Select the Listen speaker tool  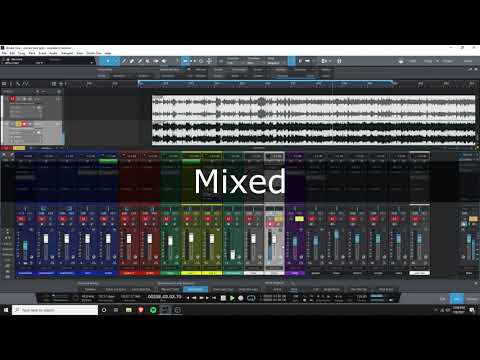click(164, 61)
